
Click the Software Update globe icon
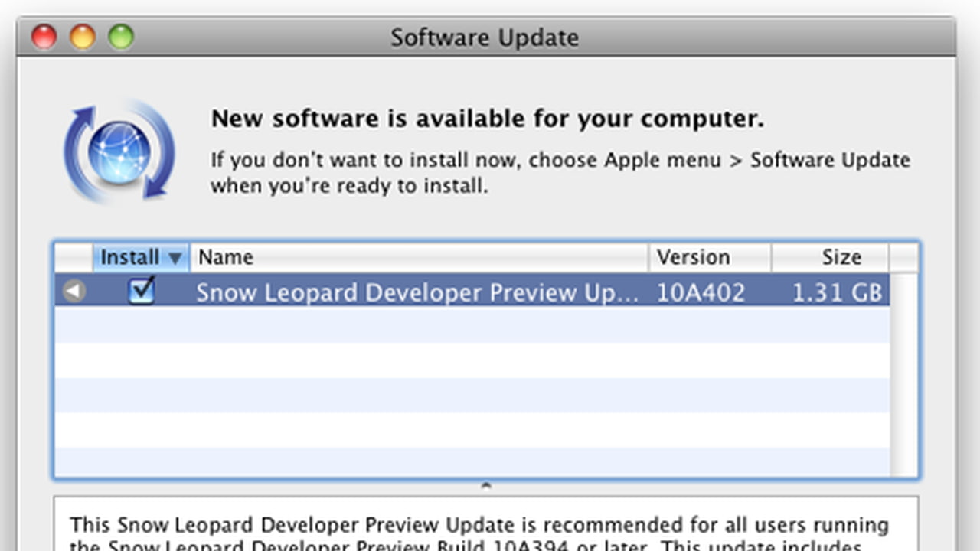tap(119, 152)
